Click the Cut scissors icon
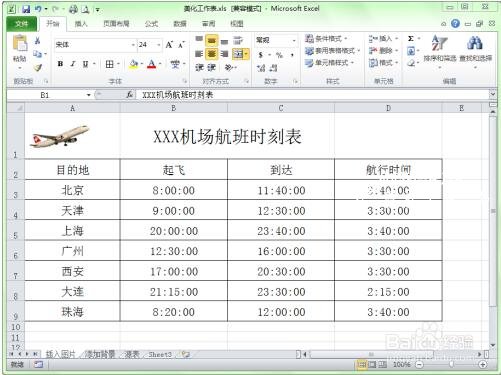 point(38,41)
